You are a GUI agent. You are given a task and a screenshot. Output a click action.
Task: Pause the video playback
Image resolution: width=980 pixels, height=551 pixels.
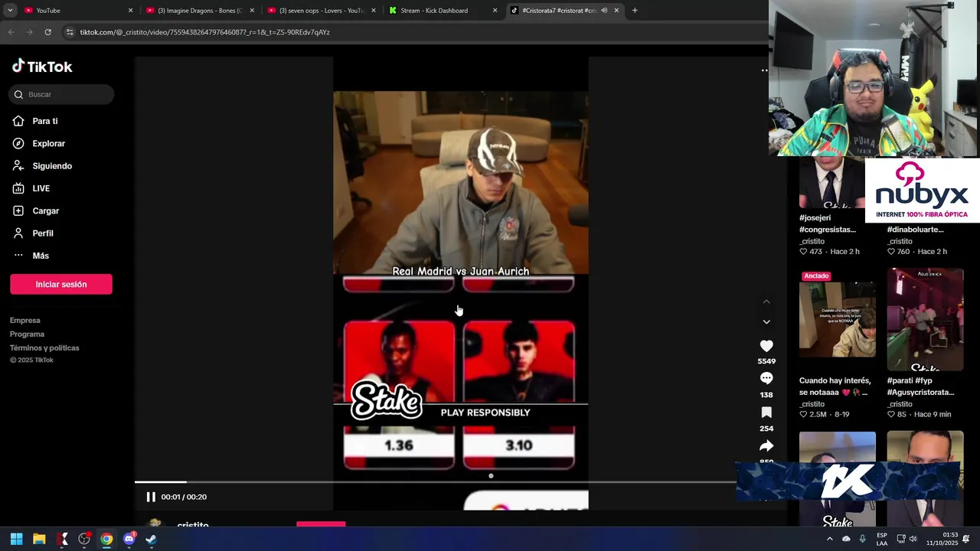tap(151, 497)
